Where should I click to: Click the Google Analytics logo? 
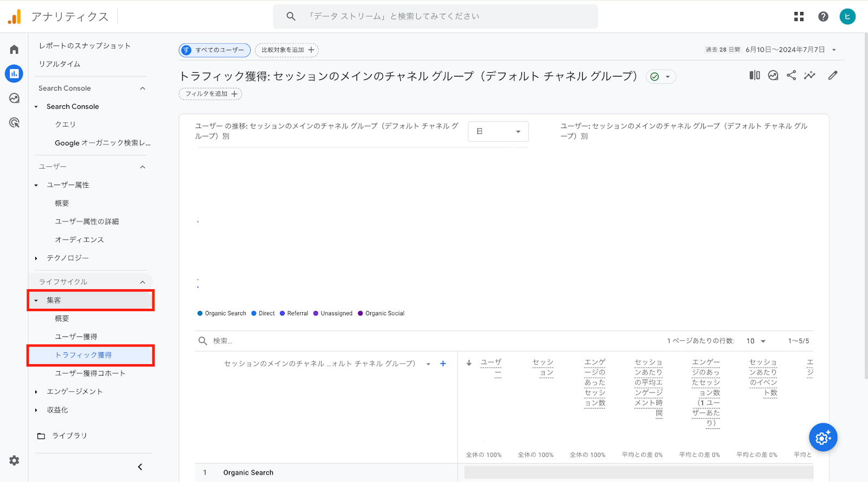15,17
